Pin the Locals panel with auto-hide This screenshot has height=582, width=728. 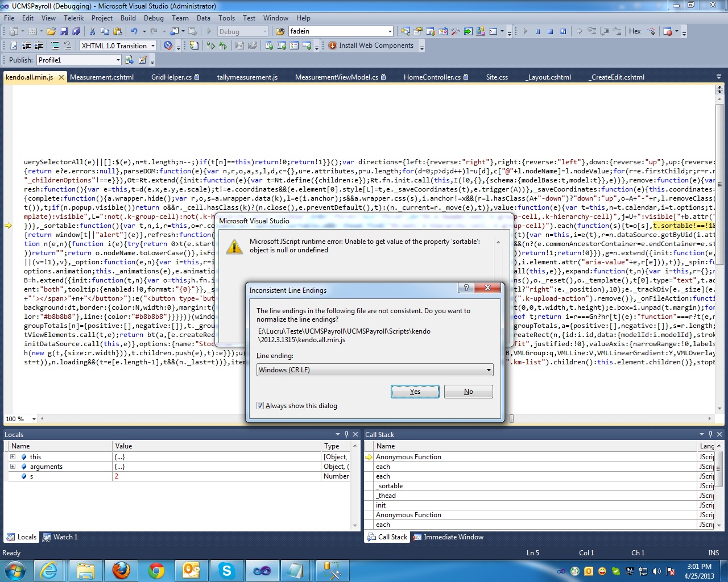click(347, 434)
